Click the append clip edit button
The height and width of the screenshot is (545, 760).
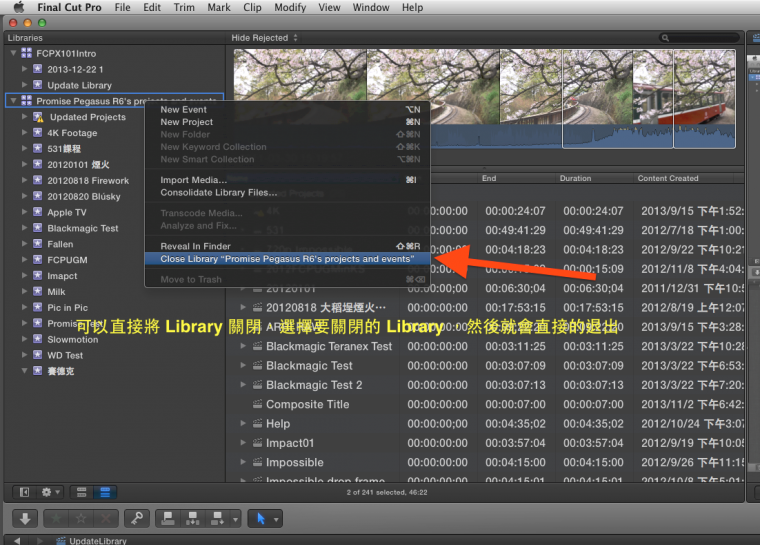tap(217, 518)
